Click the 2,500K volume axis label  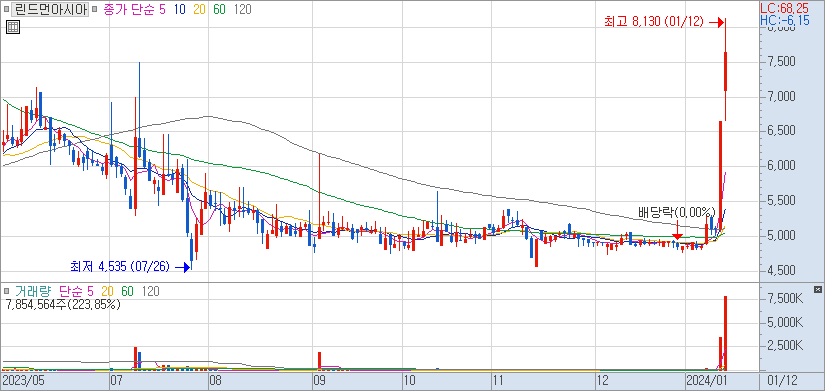coord(784,345)
